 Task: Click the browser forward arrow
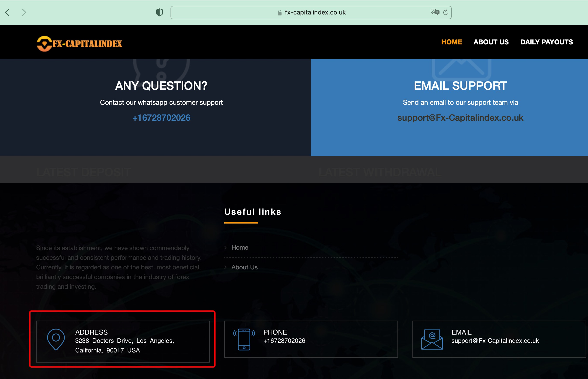click(24, 12)
